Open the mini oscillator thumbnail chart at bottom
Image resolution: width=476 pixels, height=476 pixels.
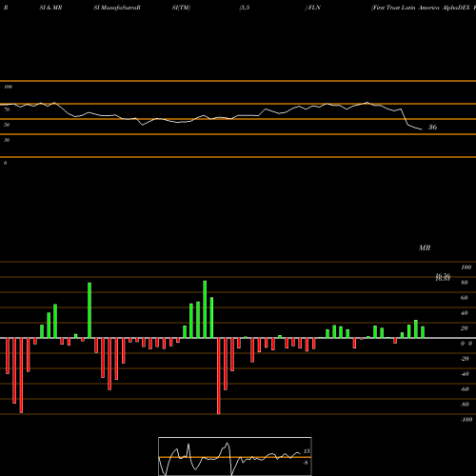click(235, 456)
